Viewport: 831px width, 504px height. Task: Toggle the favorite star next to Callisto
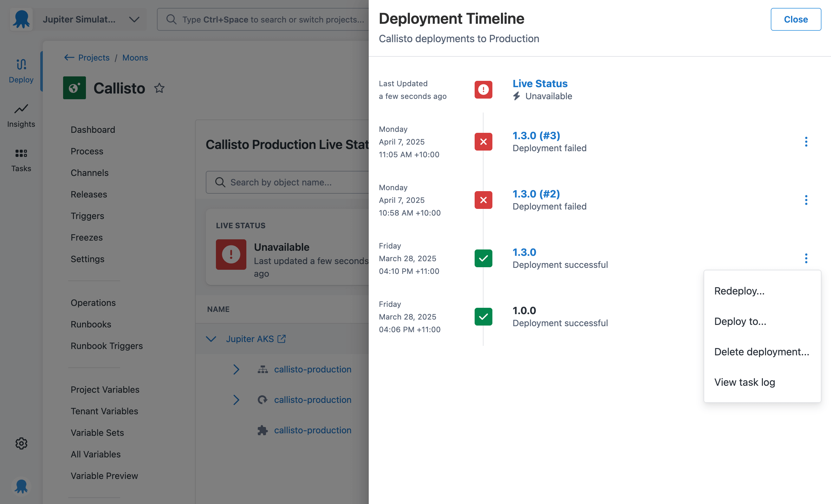[159, 88]
